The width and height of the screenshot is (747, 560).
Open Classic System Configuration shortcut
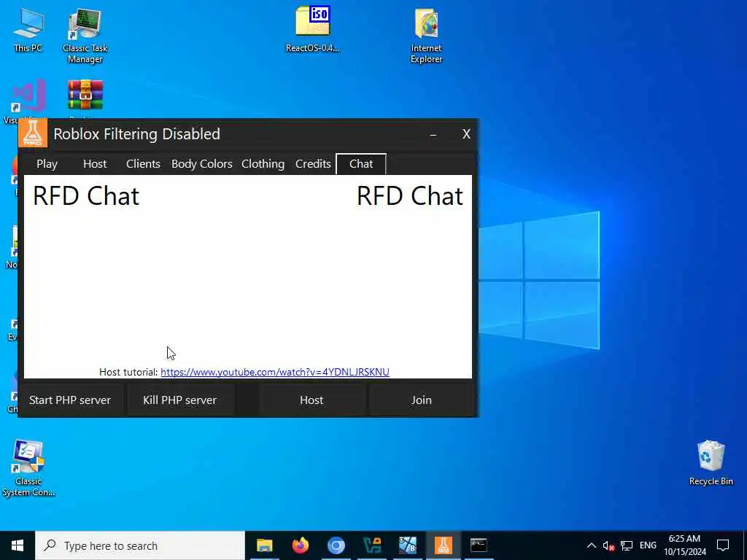[x=28, y=468]
